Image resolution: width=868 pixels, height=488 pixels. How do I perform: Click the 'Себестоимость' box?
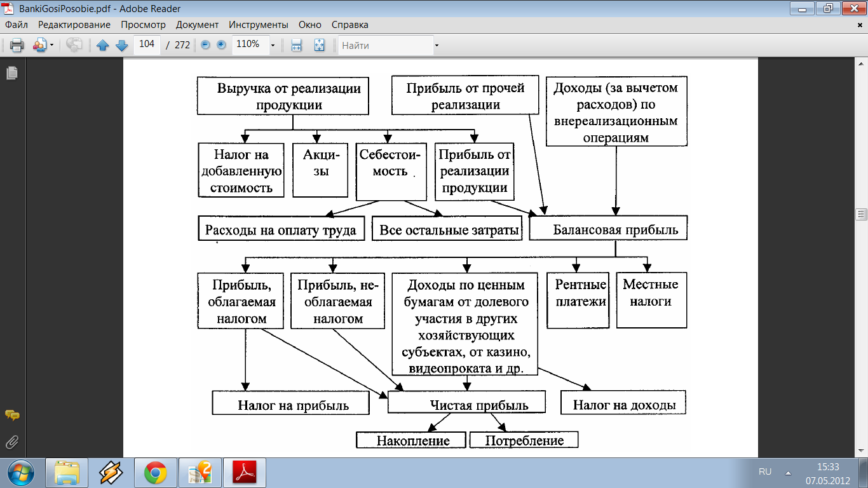tap(390, 172)
